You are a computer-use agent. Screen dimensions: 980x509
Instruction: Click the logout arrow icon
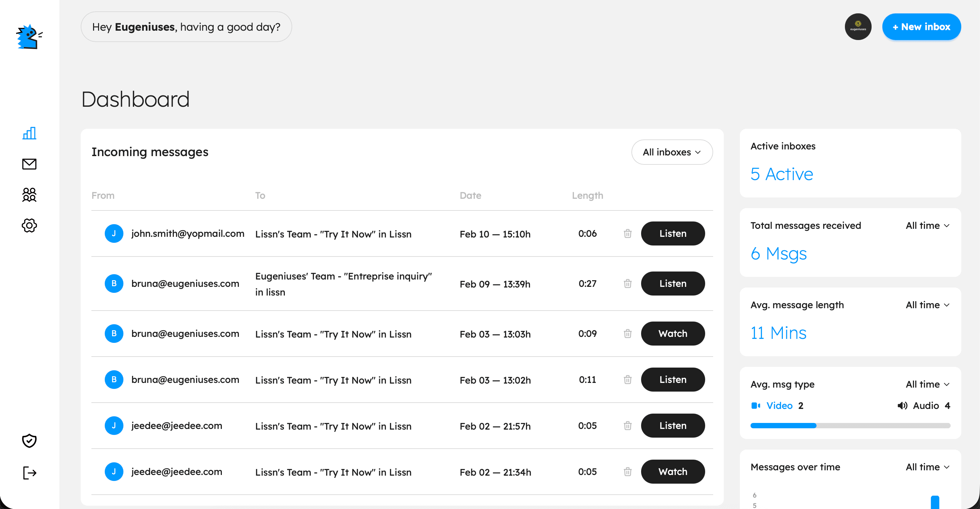point(29,473)
